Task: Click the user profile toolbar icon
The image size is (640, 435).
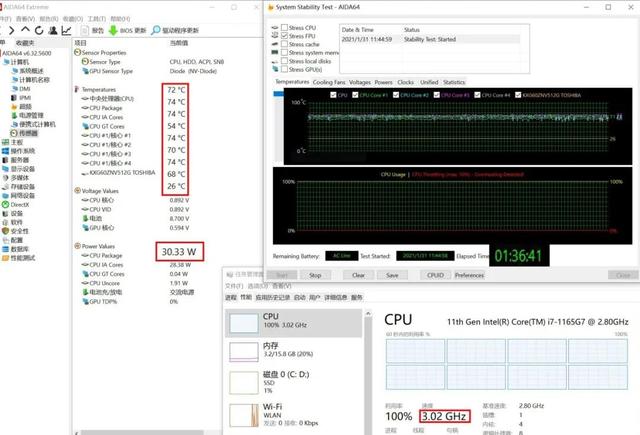Action: tap(55, 31)
